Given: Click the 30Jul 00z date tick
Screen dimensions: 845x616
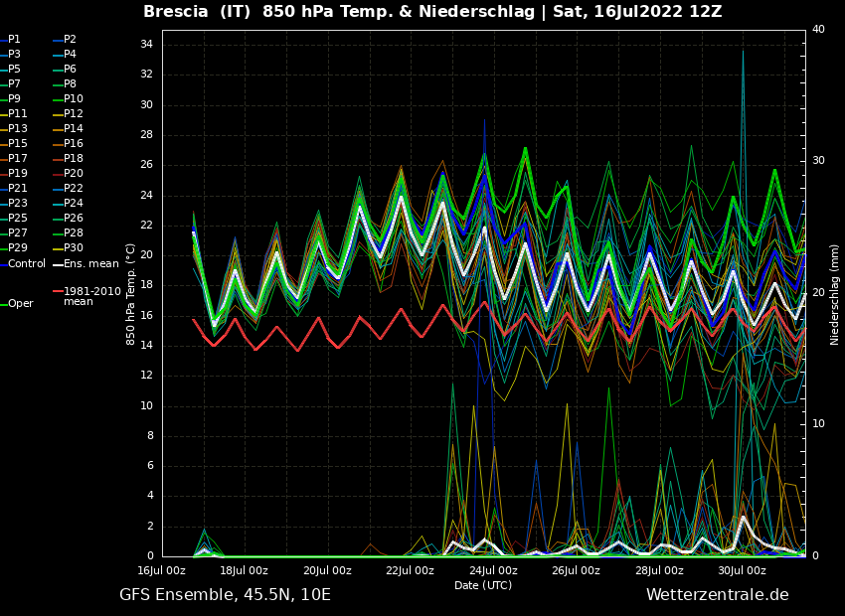Looking at the screenshot, I should 742,570.
